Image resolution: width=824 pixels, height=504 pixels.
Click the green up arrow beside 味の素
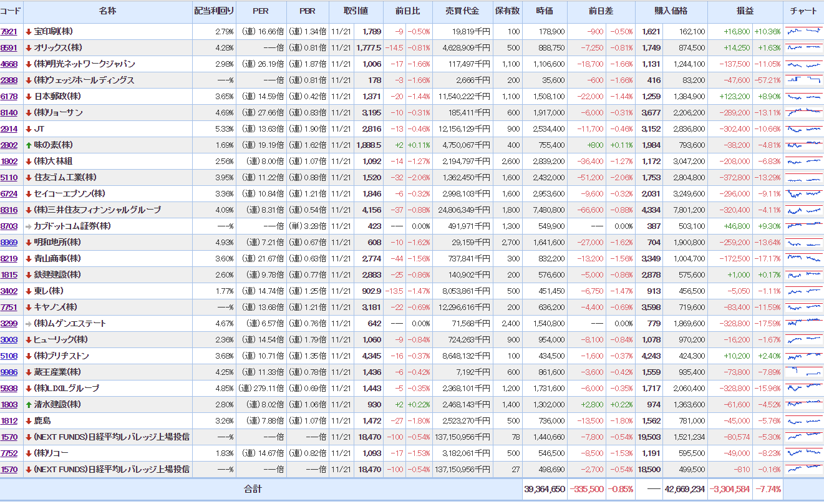(29, 145)
